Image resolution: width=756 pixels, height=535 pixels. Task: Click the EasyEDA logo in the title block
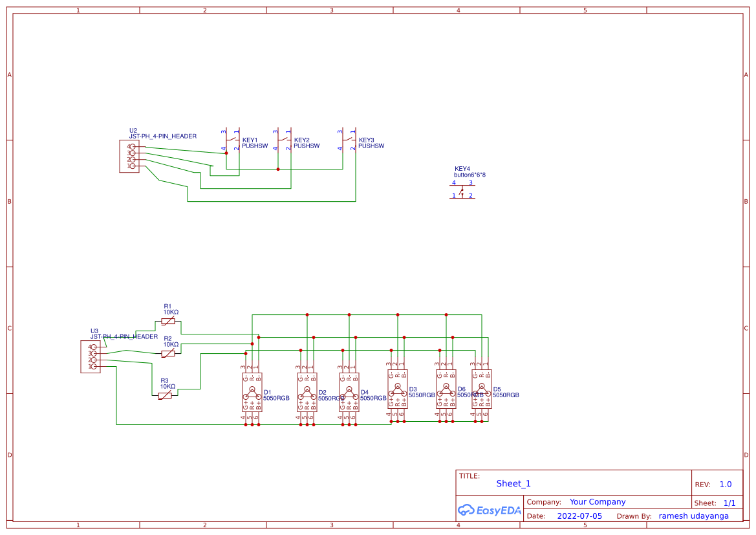pyautogui.click(x=490, y=510)
